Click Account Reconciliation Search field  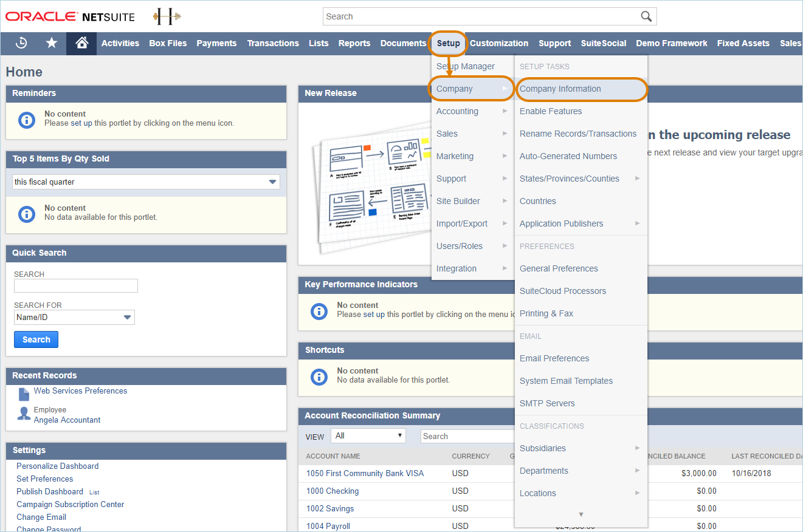(x=467, y=436)
